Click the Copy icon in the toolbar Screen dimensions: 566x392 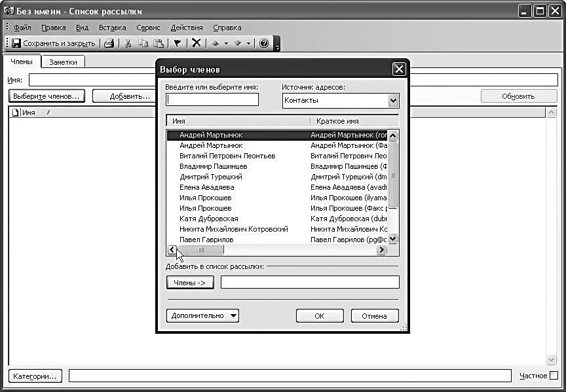coord(143,43)
